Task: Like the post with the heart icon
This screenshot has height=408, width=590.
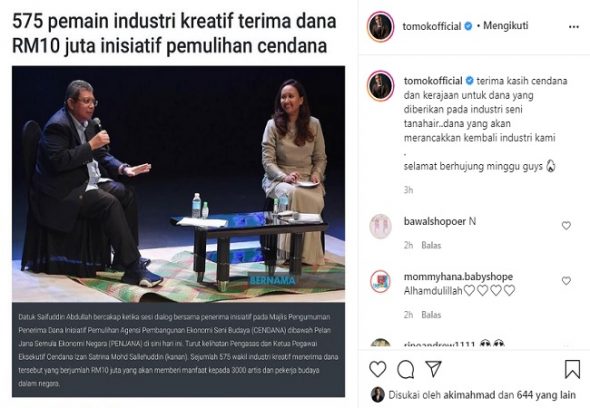Action: coord(377,369)
